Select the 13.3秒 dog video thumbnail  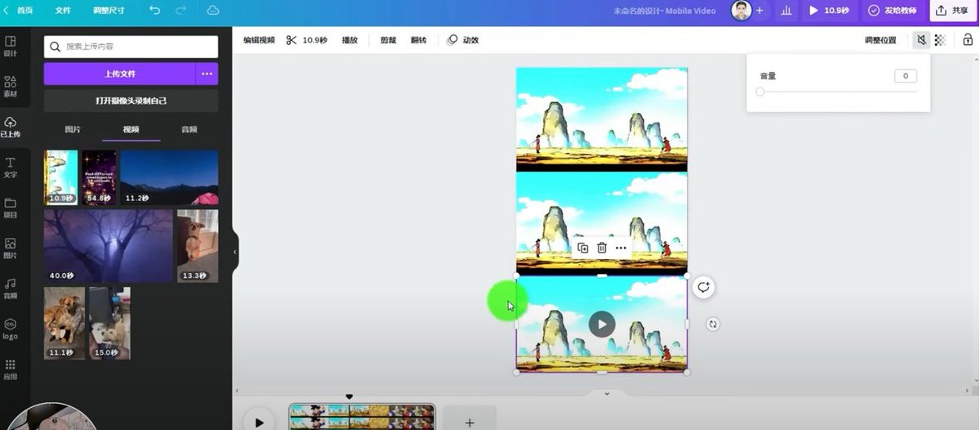[x=198, y=245]
